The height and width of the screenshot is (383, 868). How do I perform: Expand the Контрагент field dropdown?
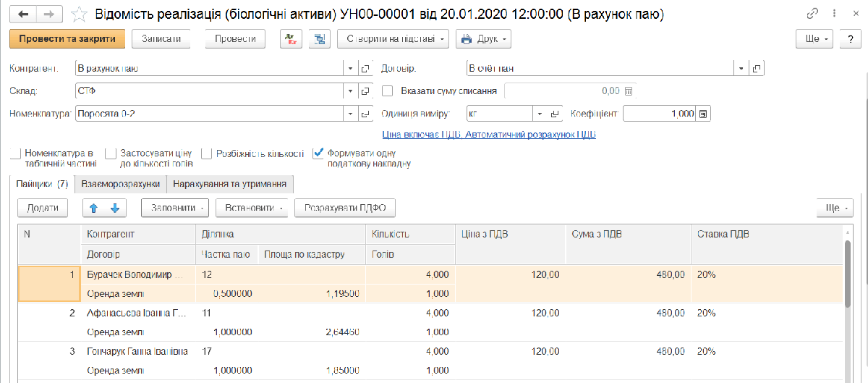[350, 69]
